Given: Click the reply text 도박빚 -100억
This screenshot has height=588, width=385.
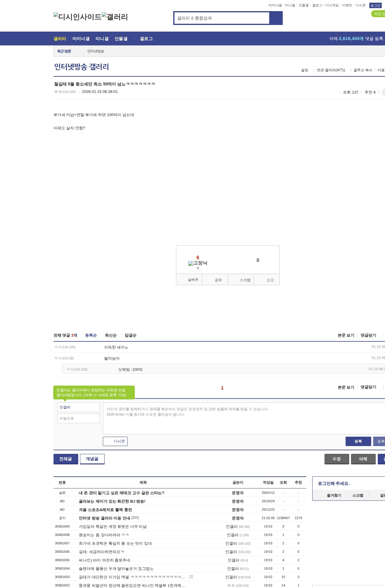Looking at the screenshot, I should click(130, 370).
